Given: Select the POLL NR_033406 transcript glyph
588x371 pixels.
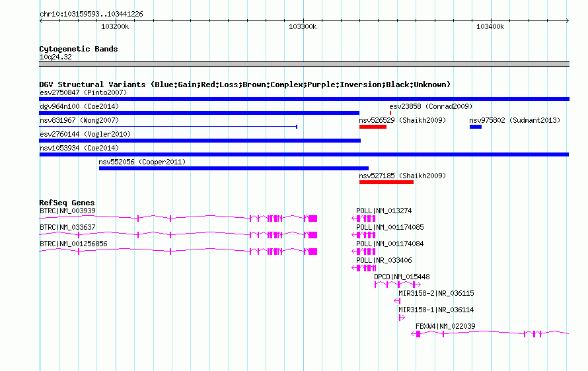Looking at the screenshot, I should click(x=364, y=267).
